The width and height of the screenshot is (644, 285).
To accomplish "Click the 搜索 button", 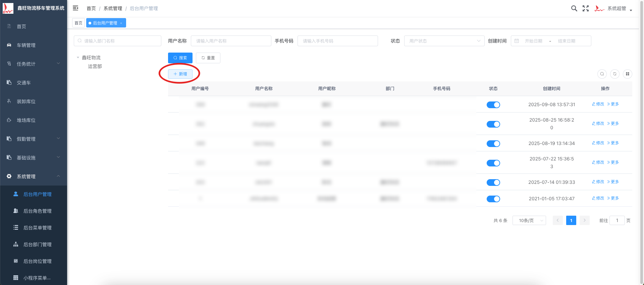I will (x=180, y=58).
